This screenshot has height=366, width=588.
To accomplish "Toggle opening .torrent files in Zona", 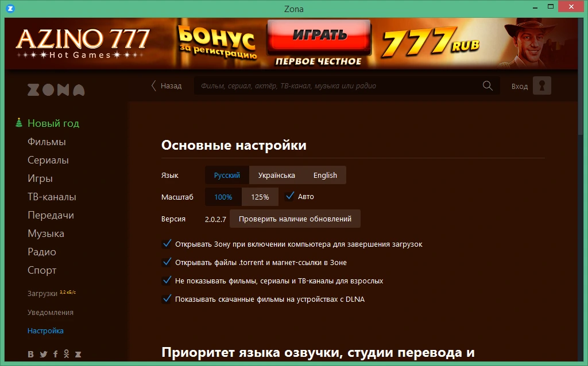I will tap(167, 262).
